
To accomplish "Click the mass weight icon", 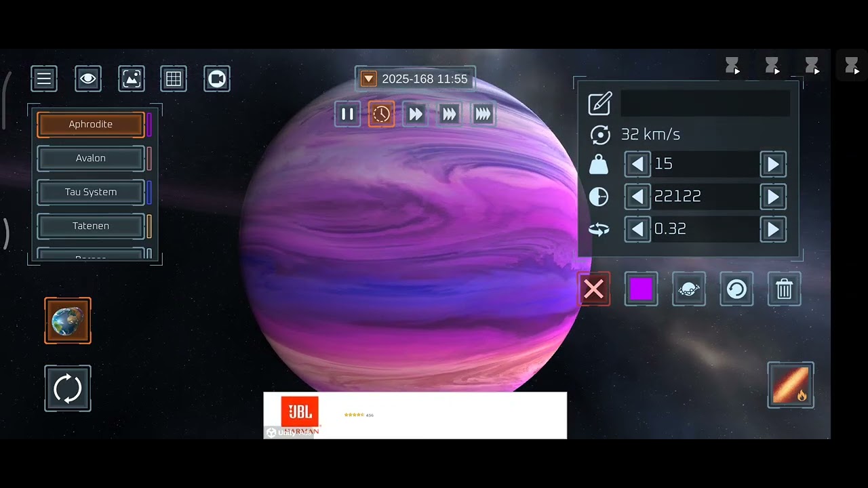I will (599, 164).
